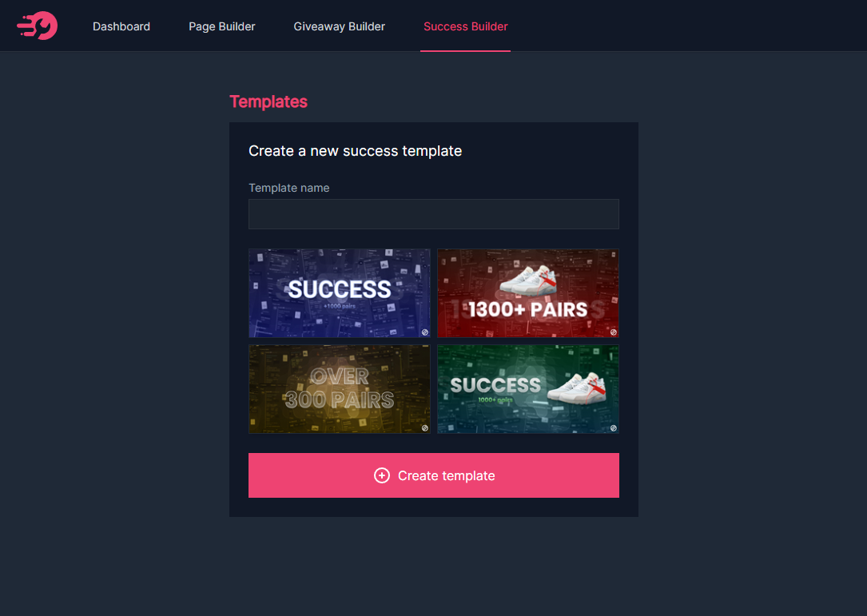Click the plus circle icon on Create template

(x=381, y=475)
